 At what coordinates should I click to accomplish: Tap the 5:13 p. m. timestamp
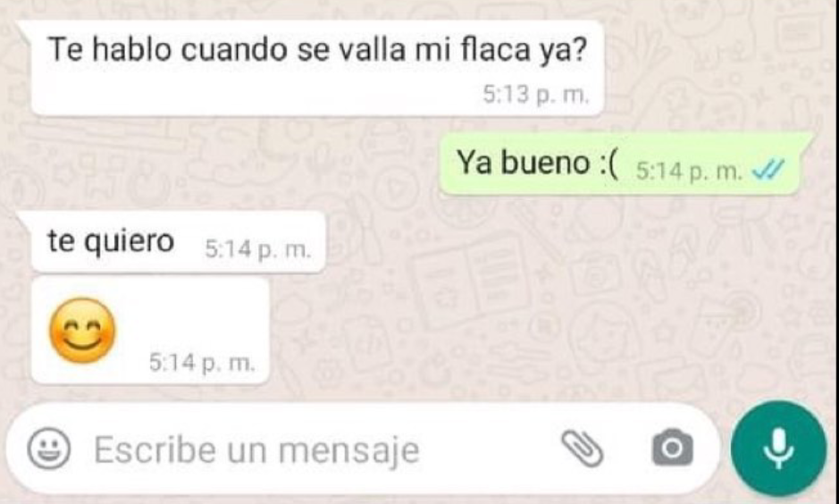[535, 96]
